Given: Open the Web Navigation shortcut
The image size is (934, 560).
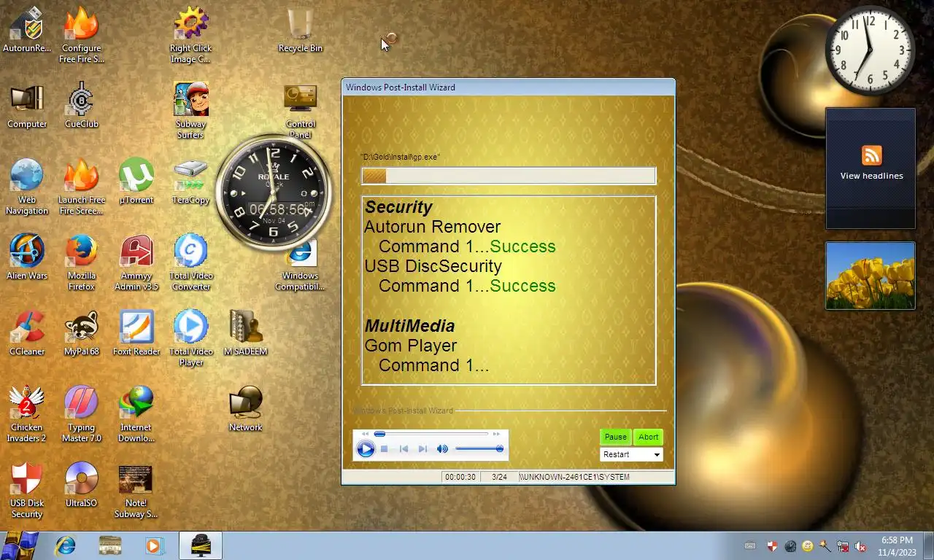Looking at the screenshot, I should pyautogui.click(x=27, y=187).
